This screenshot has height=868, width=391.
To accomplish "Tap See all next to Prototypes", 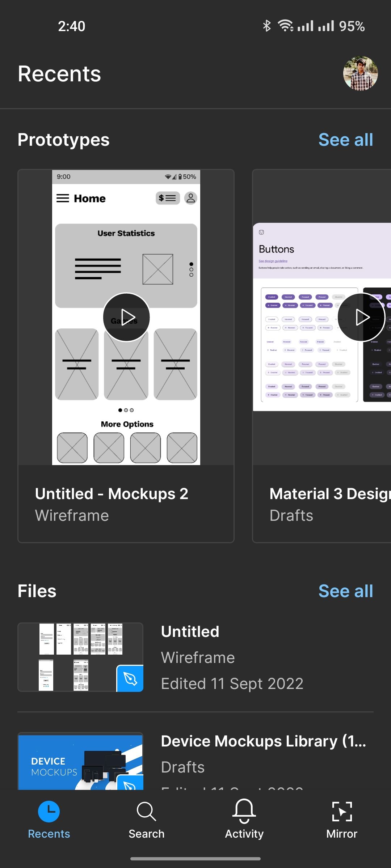I will pos(346,140).
